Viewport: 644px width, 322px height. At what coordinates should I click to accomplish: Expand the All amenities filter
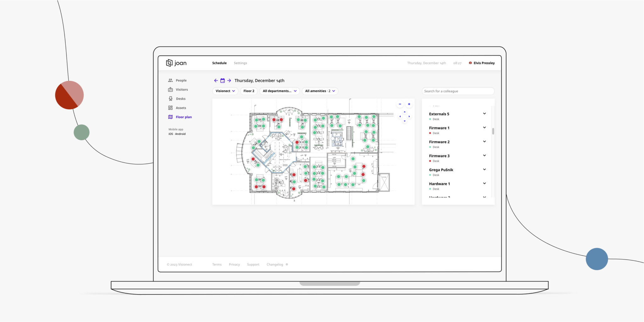[320, 91]
